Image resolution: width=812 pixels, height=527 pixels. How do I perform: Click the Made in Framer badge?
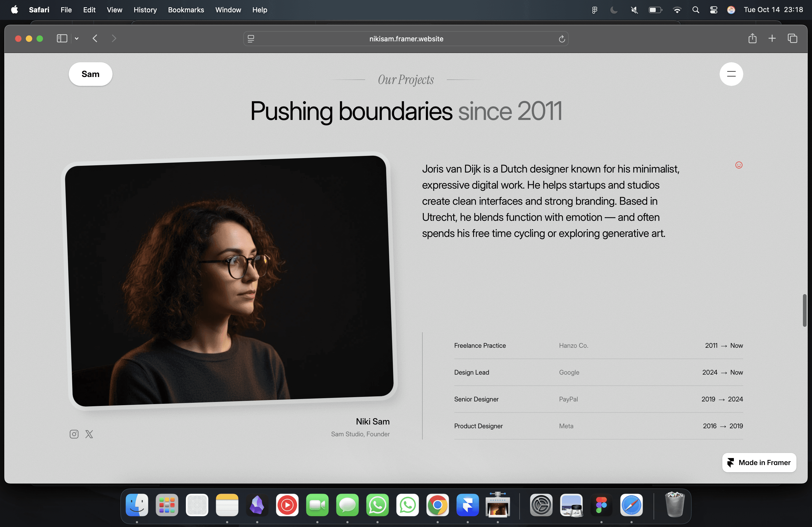[x=759, y=463]
